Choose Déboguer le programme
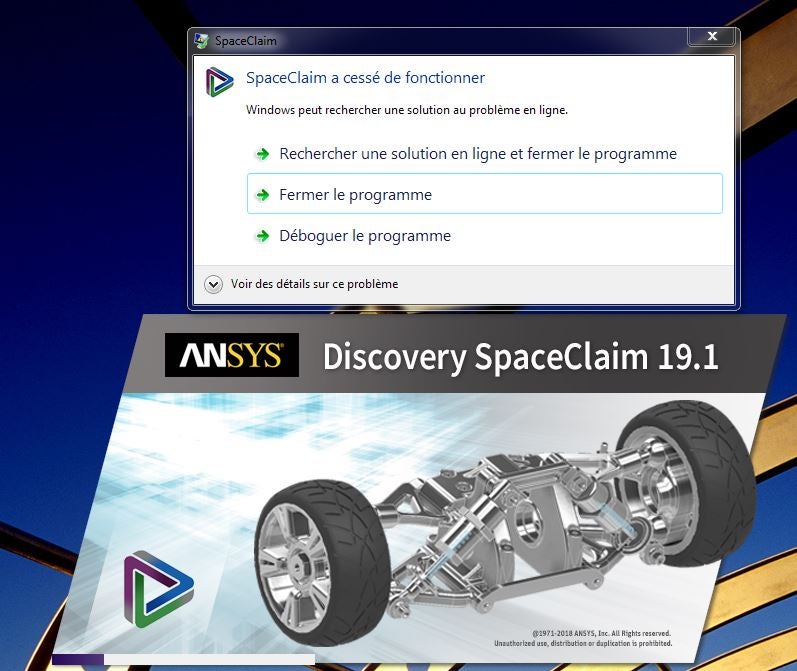The width and height of the screenshot is (797, 671). [x=484, y=235]
